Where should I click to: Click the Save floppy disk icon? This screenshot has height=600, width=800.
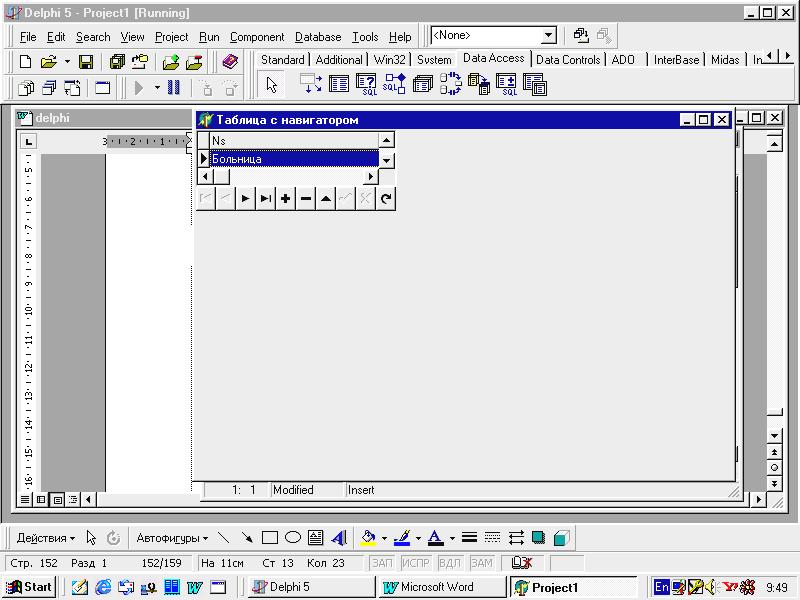86,62
